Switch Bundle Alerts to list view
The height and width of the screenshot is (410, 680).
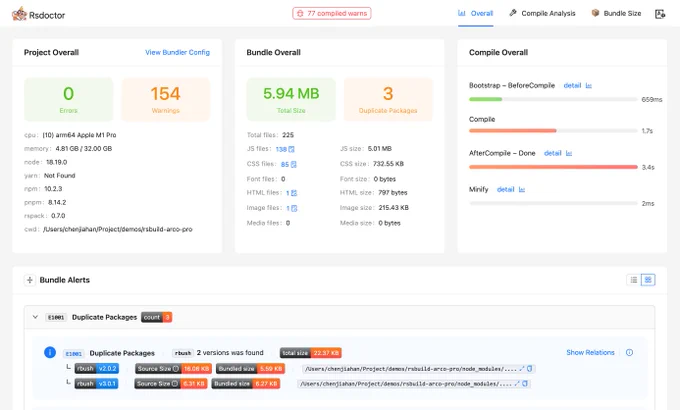click(634, 280)
